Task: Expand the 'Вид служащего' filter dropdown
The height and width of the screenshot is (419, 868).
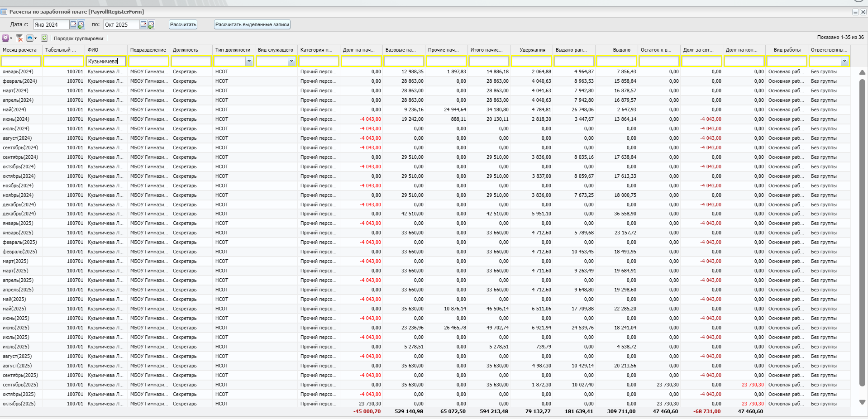Action: pyautogui.click(x=291, y=61)
